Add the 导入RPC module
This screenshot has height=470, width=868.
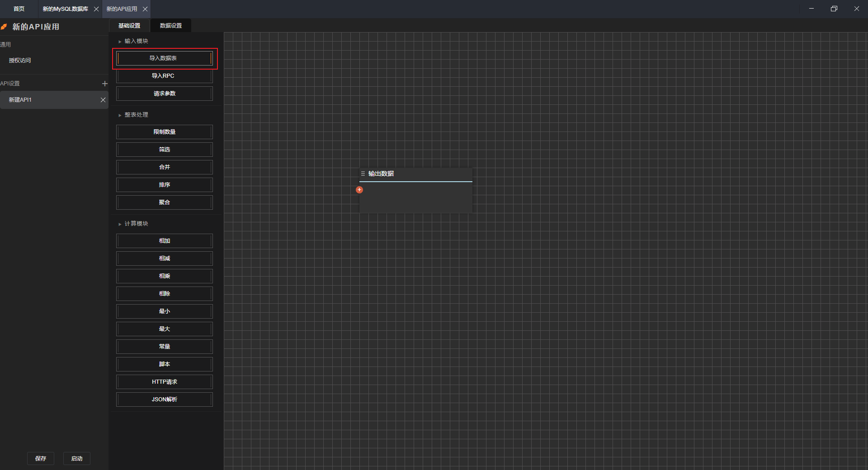pos(165,76)
